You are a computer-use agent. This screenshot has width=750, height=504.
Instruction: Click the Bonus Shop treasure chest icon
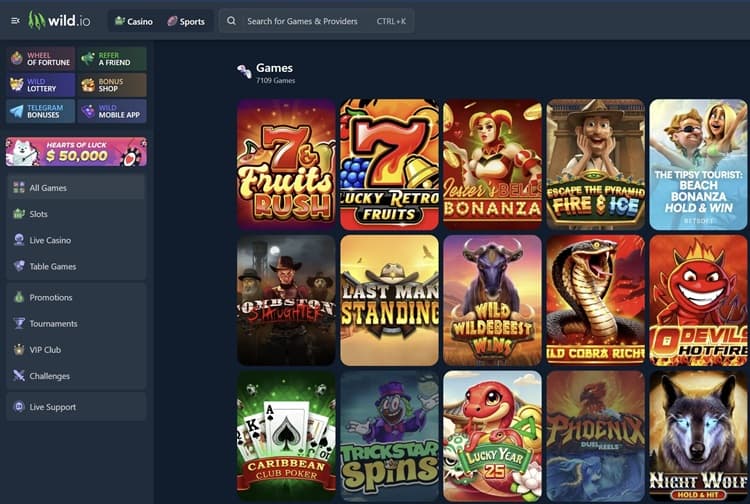(x=88, y=85)
